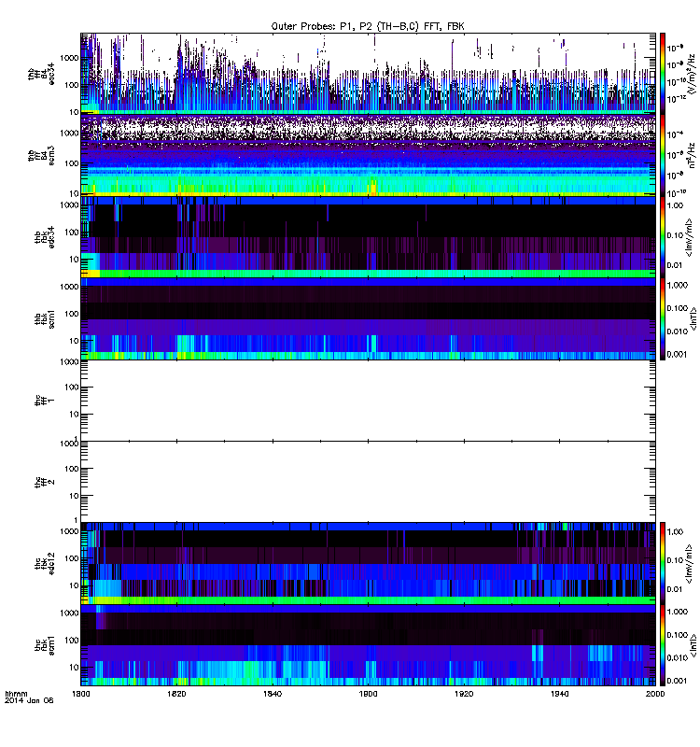This screenshot has height=747, width=700.
Task: Click inside the thb fbk scm1 filter bank plot
Action: coord(368,318)
